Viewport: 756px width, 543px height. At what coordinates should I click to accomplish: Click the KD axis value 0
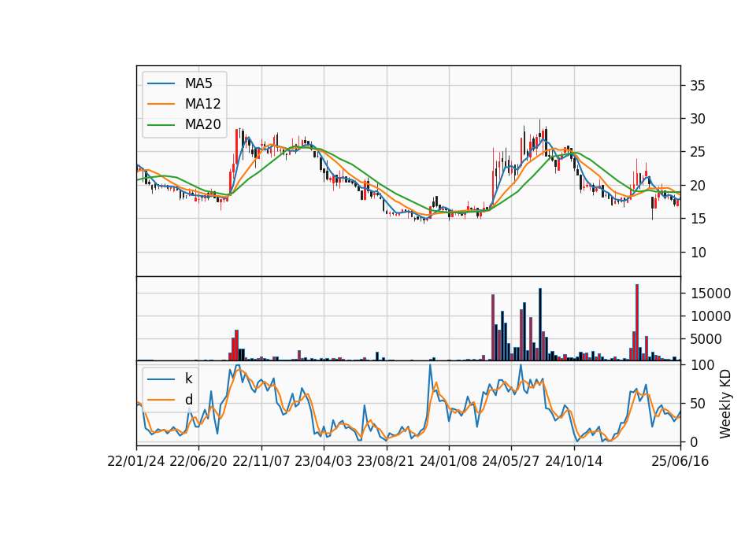point(695,441)
